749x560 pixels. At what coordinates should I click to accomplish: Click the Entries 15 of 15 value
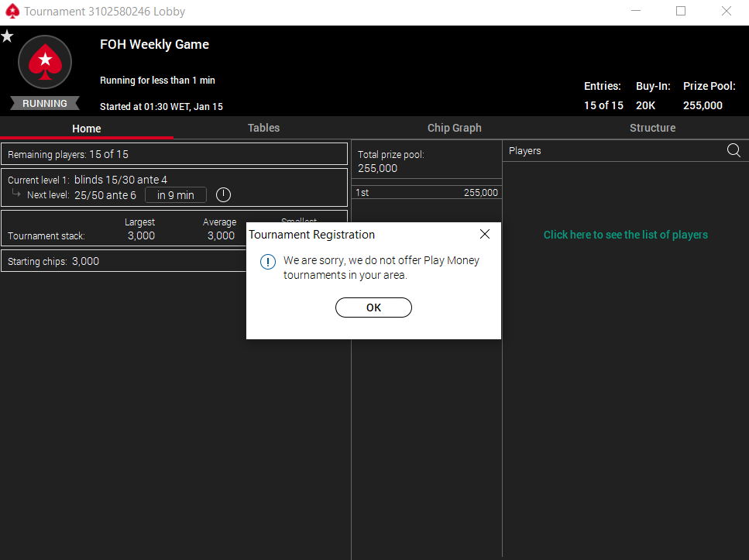click(603, 105)
